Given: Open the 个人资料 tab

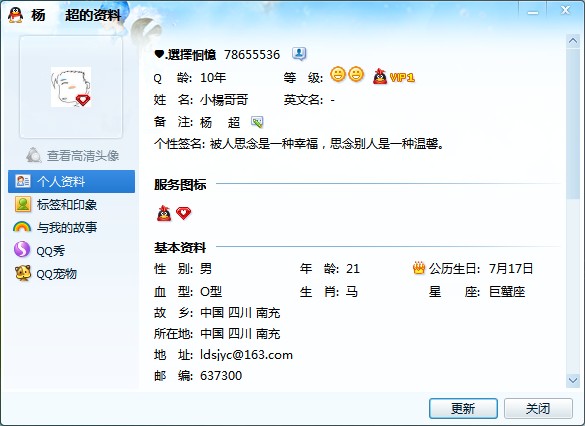Looking at the screenshot, I should click(x=71, y=181).
